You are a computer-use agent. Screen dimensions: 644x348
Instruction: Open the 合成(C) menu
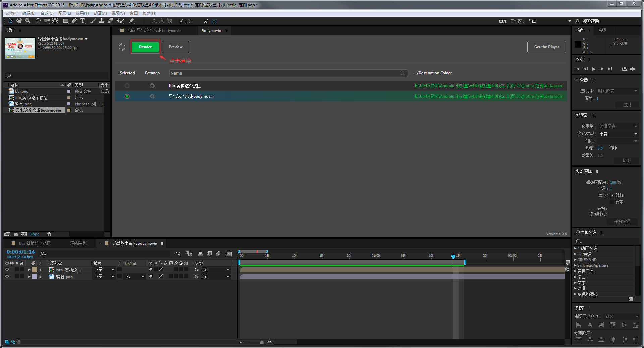[x=47, y=13]
